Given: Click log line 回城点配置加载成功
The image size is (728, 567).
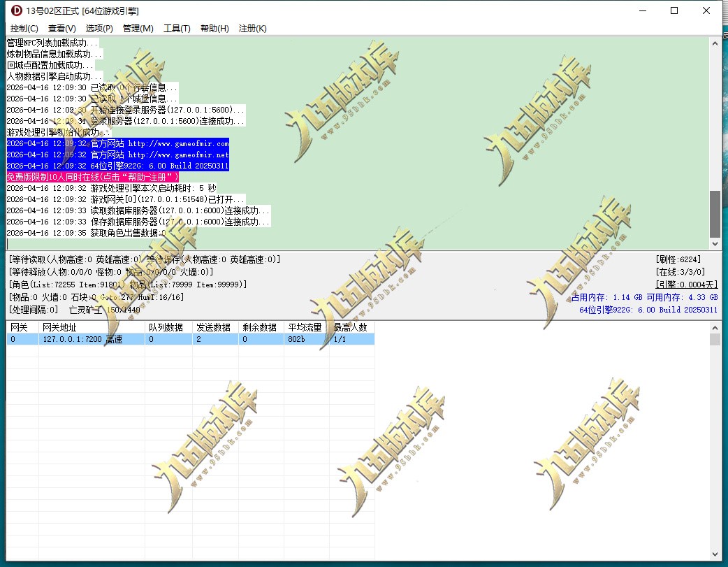Looking at the screenshot, I should coord(50,65).
